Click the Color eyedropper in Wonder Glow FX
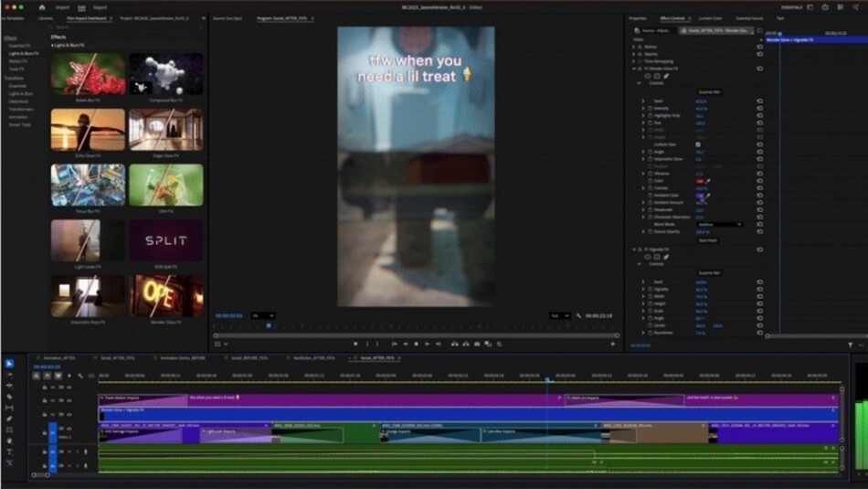 [707, 181]
